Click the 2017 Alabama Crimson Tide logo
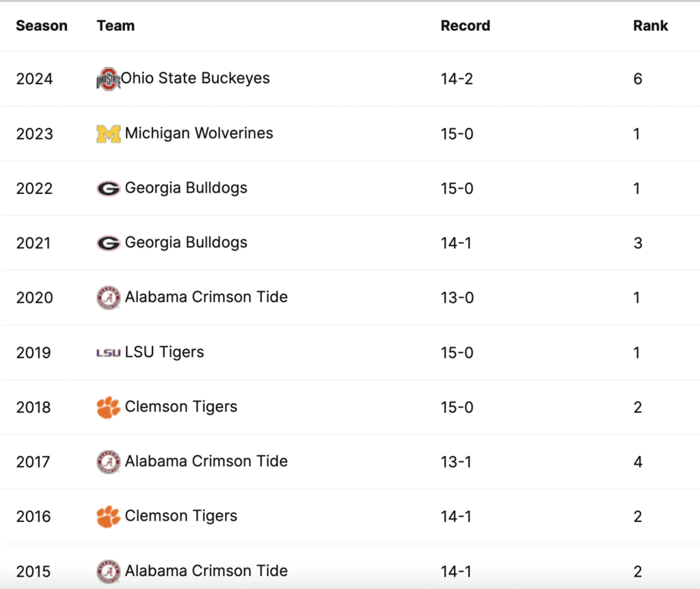 [108, 462]
